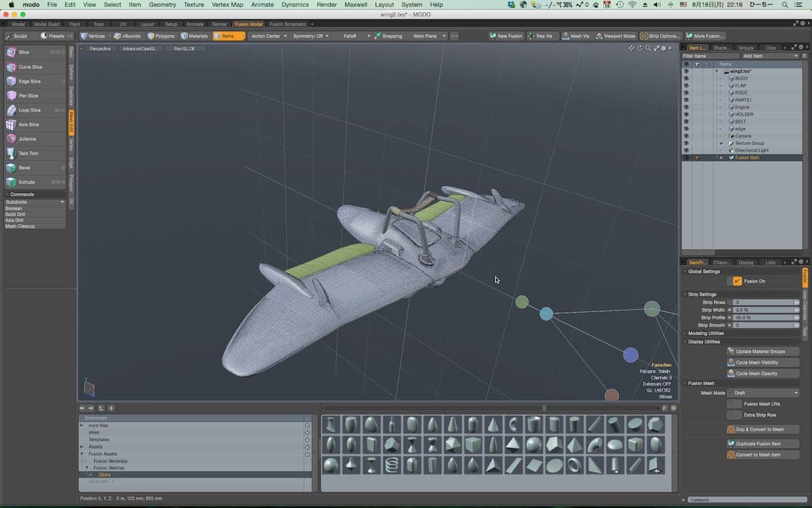Pick the Extrude tool
812x508 pixels.
pyautogui.click(x=26, y=182)
